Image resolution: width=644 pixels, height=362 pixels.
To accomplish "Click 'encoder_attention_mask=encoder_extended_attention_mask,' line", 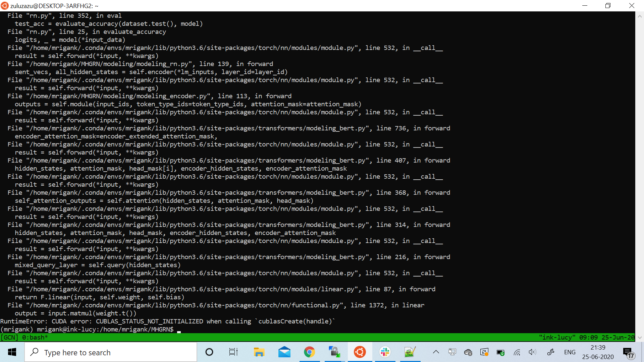I will [116, 136].
